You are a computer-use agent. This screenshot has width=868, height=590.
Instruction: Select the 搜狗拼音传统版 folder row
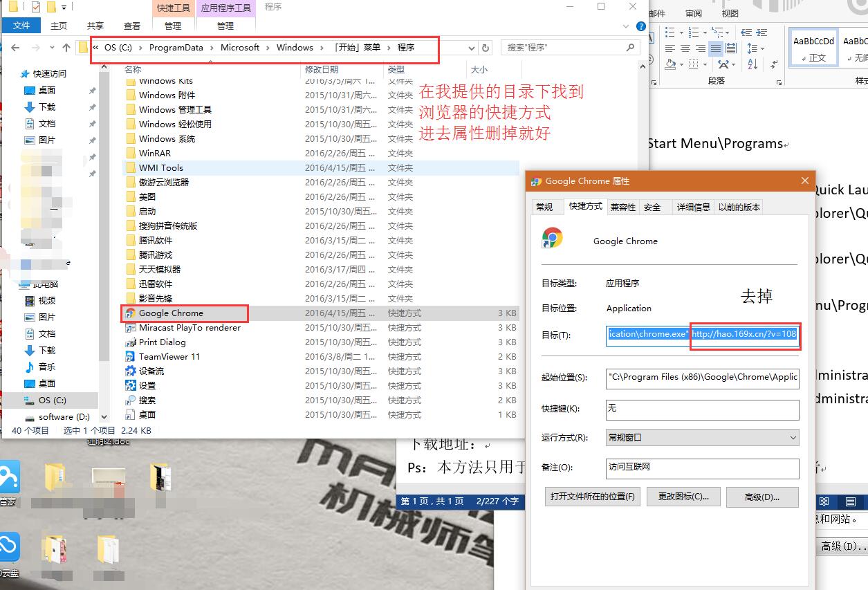pyautogui.click(x=321, y=226)
